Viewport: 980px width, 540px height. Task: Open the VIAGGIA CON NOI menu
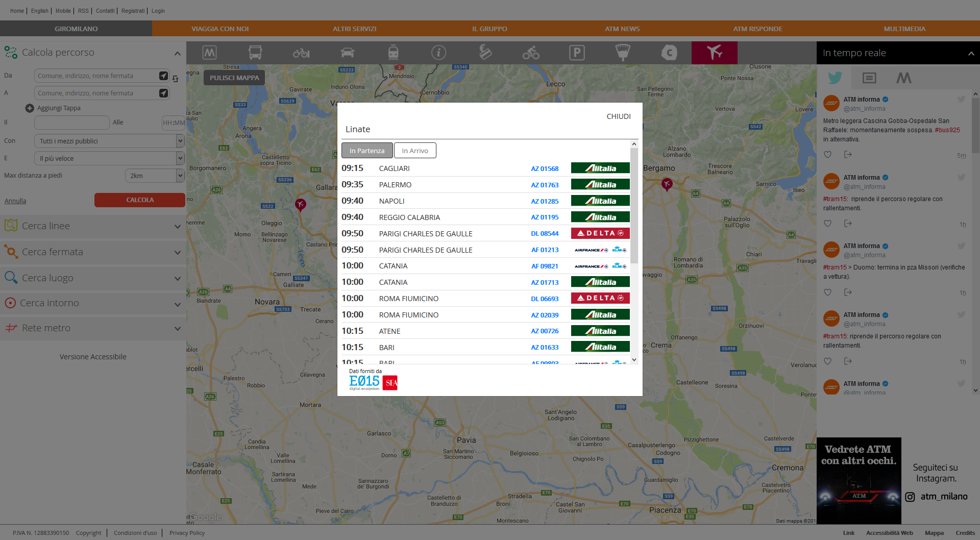pyautogui.click(x=220, y=29)
